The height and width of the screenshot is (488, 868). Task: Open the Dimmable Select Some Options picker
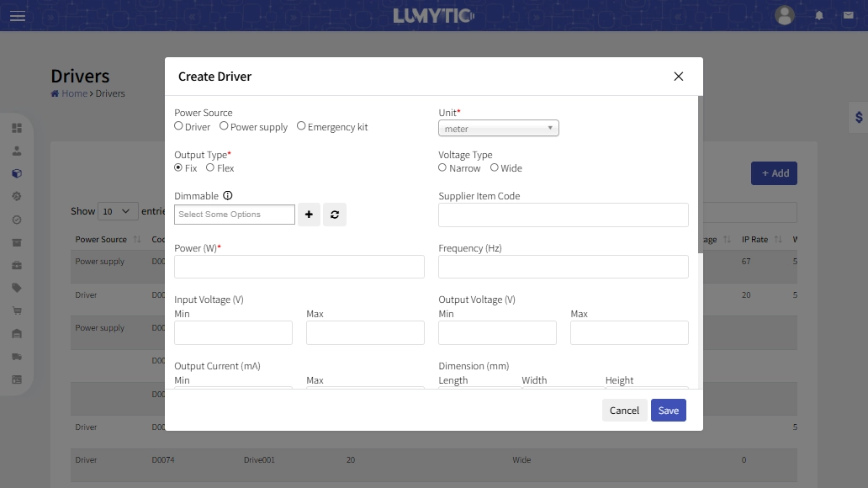[234, 215]
